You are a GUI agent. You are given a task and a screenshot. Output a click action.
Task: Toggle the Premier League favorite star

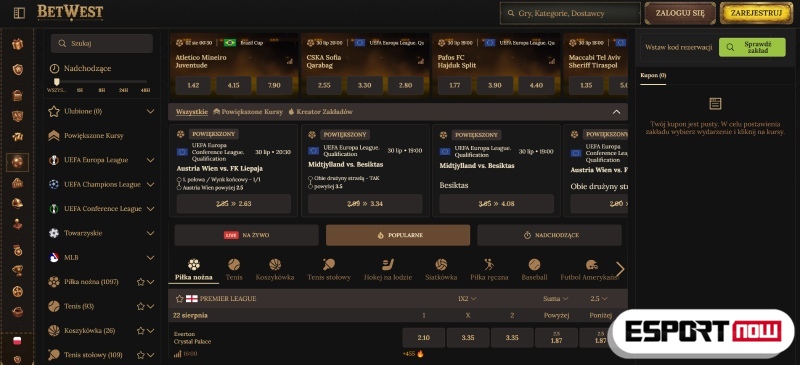pos(179,299)
